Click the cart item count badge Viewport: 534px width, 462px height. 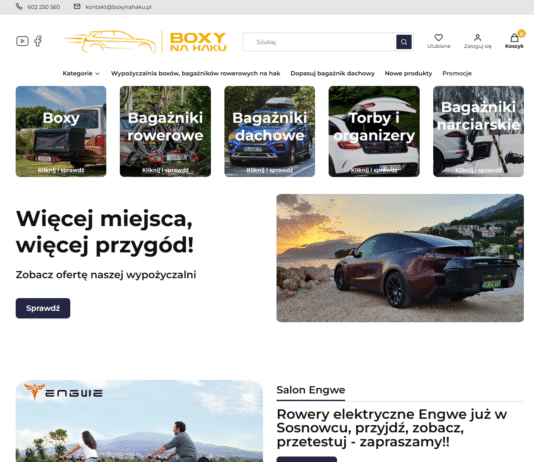521,33
